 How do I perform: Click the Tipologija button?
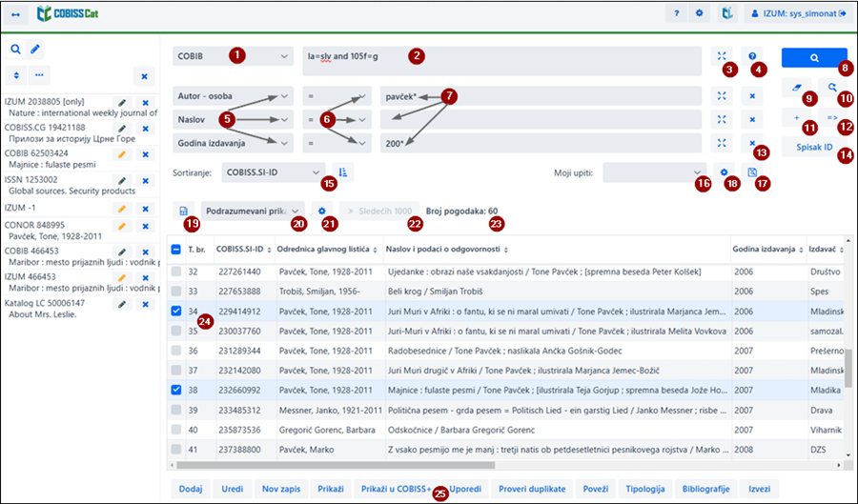(645, 489)
